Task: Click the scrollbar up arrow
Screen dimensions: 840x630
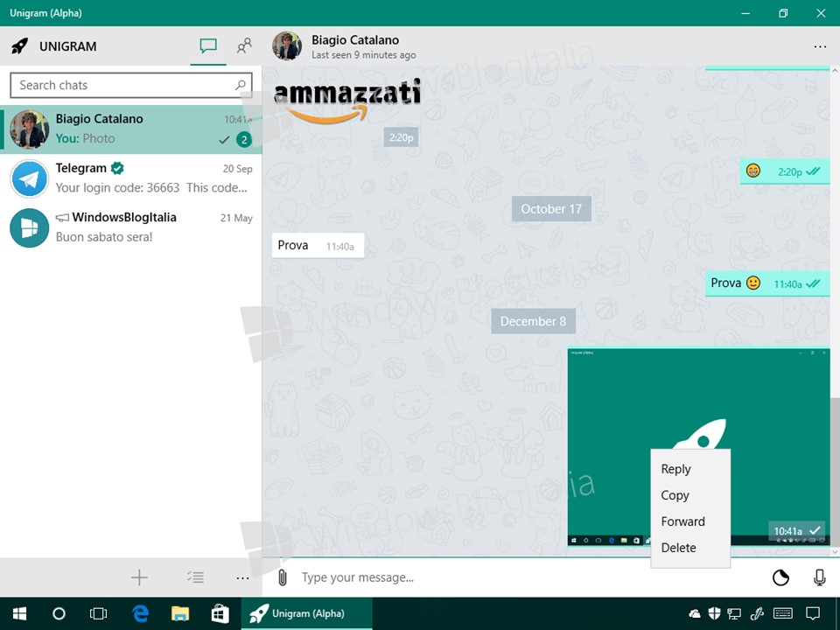Action: (x=835, y=71)
